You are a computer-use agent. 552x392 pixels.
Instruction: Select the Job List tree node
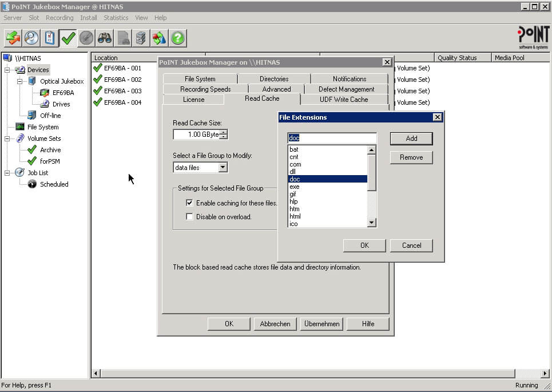coord(38,173)
